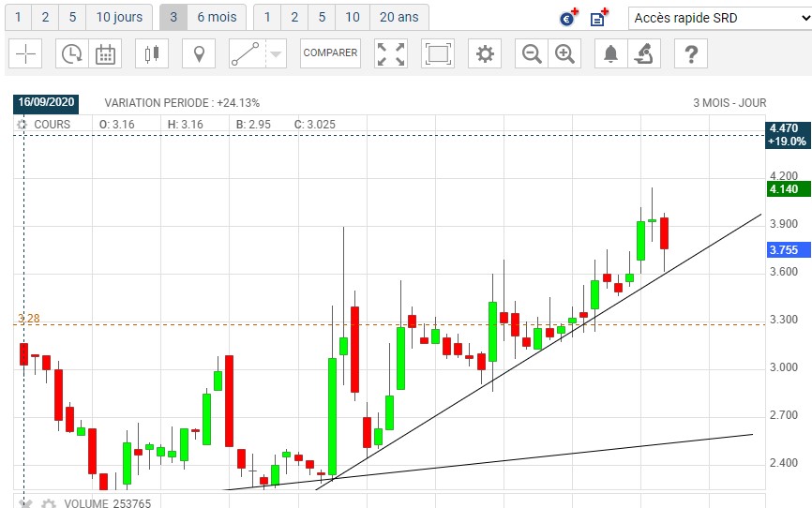
Task: Click the 3.900 price axis label
Action: tap(784, 224)
